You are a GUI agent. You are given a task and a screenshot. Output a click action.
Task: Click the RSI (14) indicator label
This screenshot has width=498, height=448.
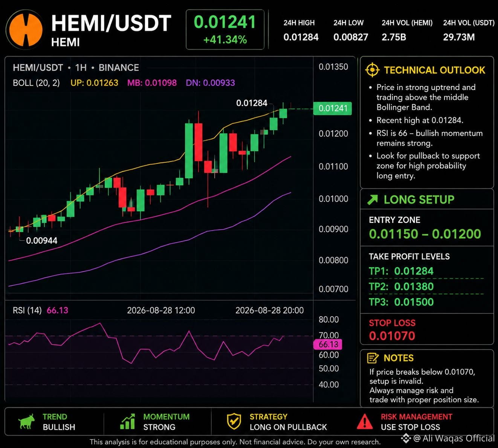point(27,311)
